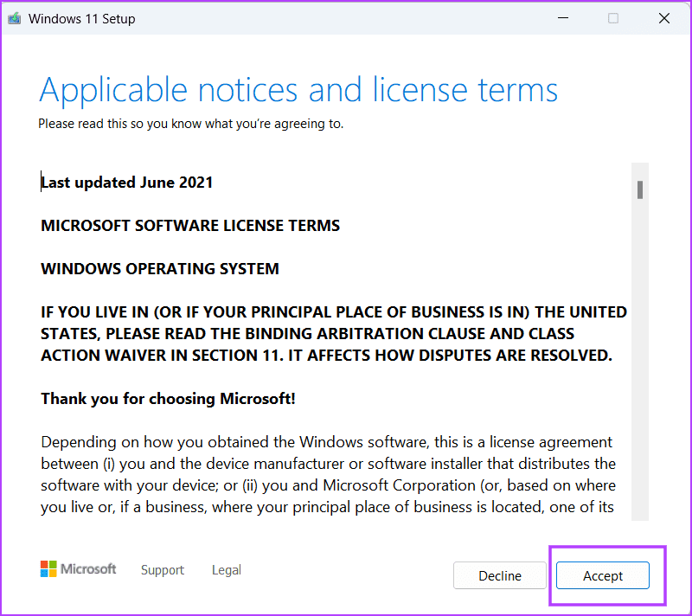Click the binding arbitration clause paragraph
Screen dimensions: 692x616
click(x=334, y=334)
